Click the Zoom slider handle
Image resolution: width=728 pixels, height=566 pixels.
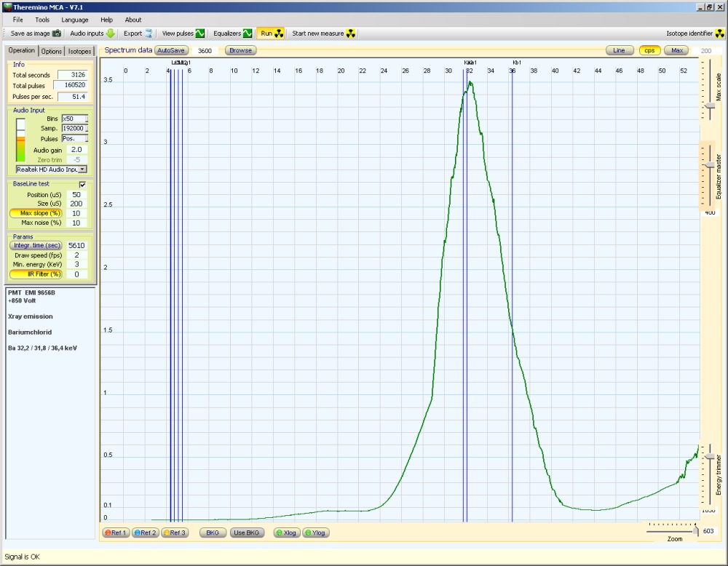coord(695,530)
